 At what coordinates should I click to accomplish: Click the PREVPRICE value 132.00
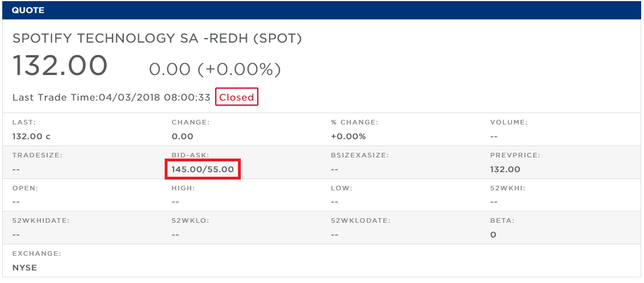pos(505,169)
